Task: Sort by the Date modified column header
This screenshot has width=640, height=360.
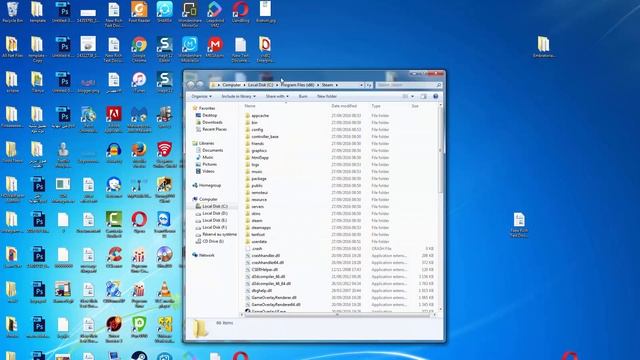Action: coord(344,106)
